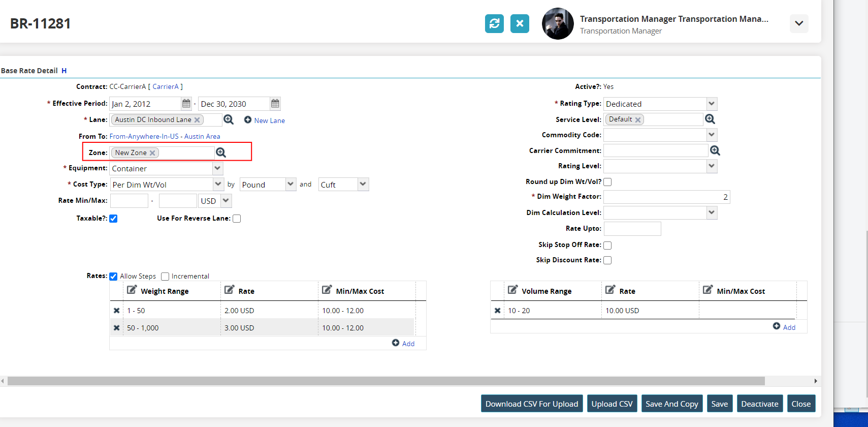
Task: Click the Save button
Action: coord(720,404)
